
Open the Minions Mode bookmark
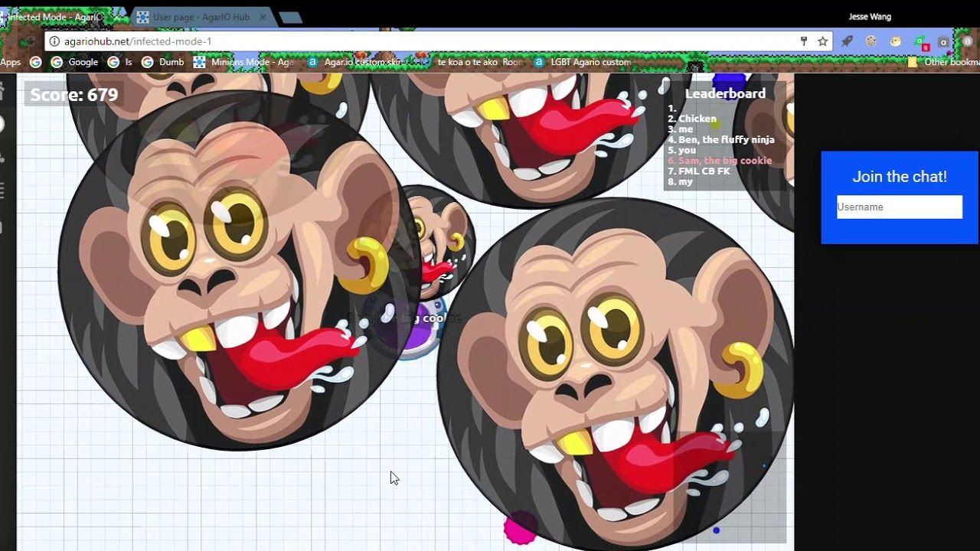pyautogui.click(x=243, y=62)
